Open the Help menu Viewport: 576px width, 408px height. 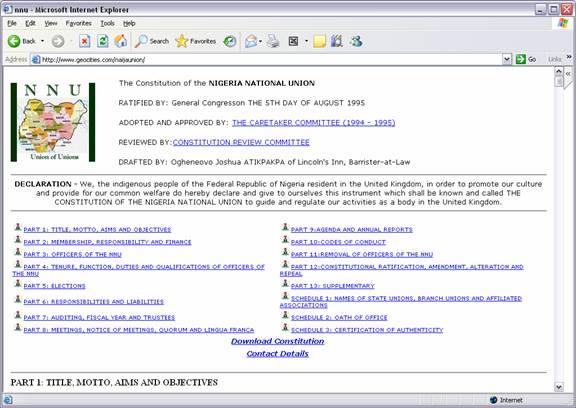coord(129,23)
